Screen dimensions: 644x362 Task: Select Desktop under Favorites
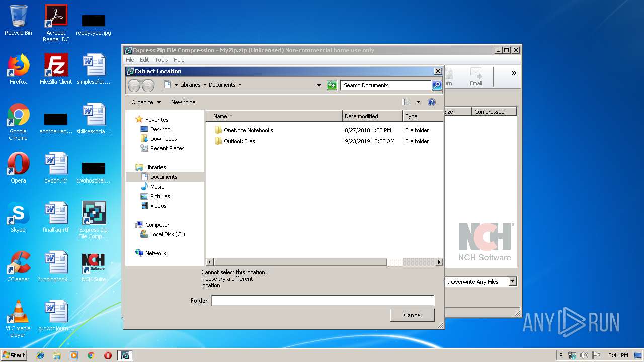click(155, 129)
